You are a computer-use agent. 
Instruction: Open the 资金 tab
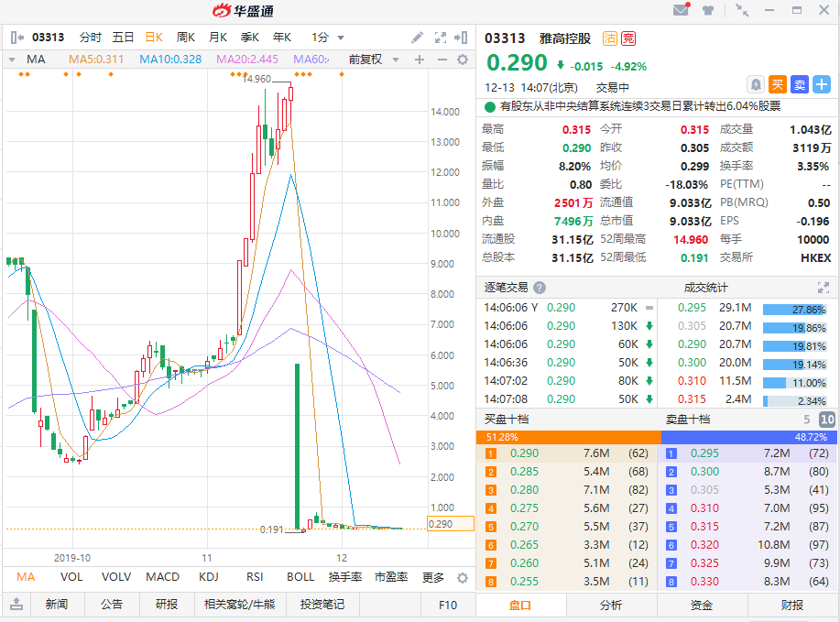click(x=702, y=605)
